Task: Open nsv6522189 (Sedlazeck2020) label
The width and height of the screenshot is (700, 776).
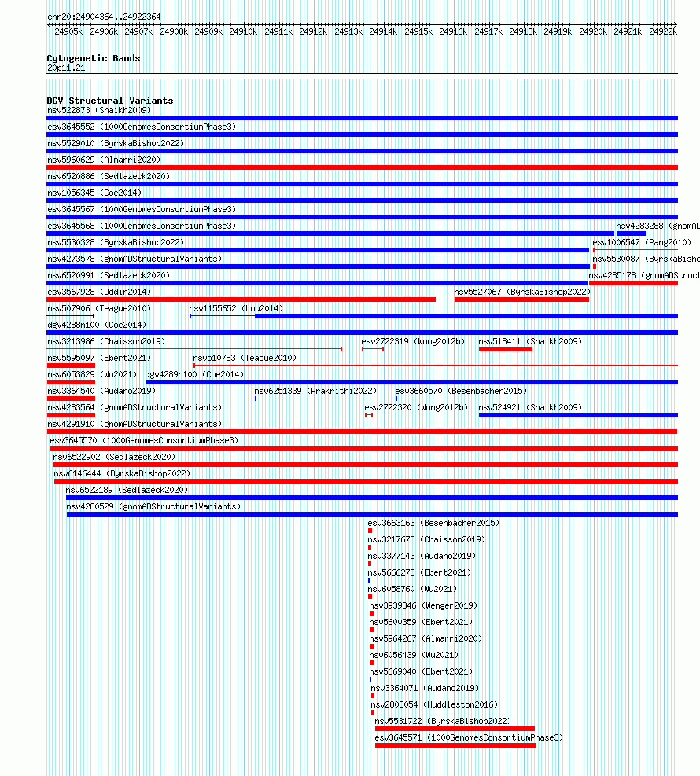Action: [x=127, y=490]
